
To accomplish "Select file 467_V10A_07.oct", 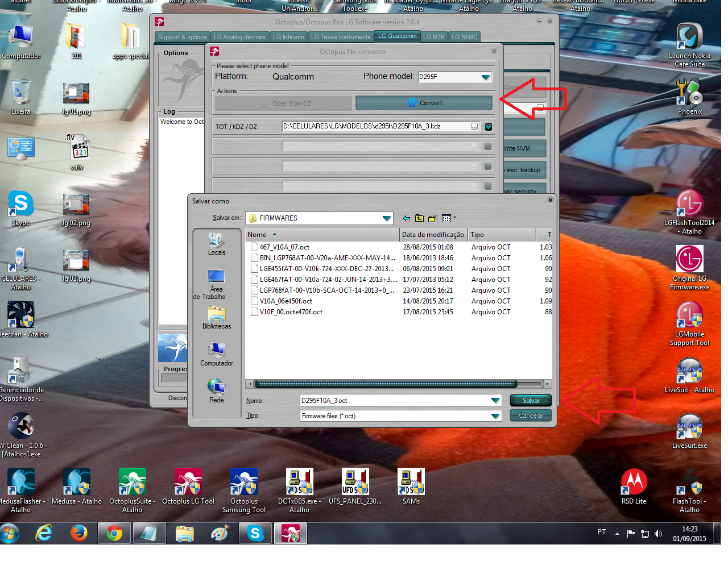I will pos(284,247).
